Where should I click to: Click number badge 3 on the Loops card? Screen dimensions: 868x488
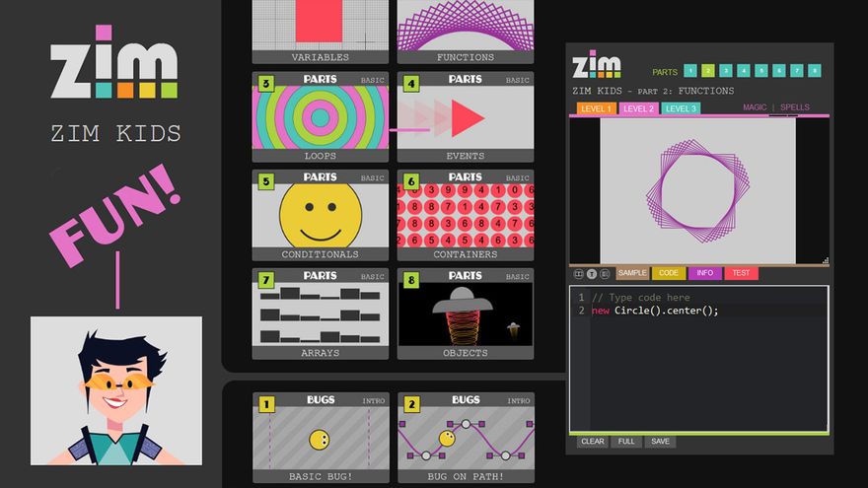(266, 84)
